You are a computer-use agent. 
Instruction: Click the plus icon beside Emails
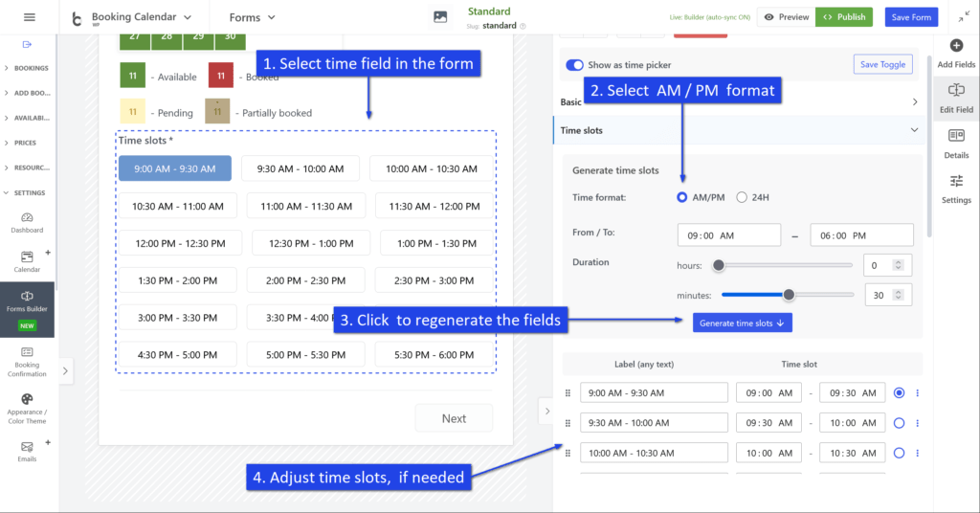coord(48,442)
